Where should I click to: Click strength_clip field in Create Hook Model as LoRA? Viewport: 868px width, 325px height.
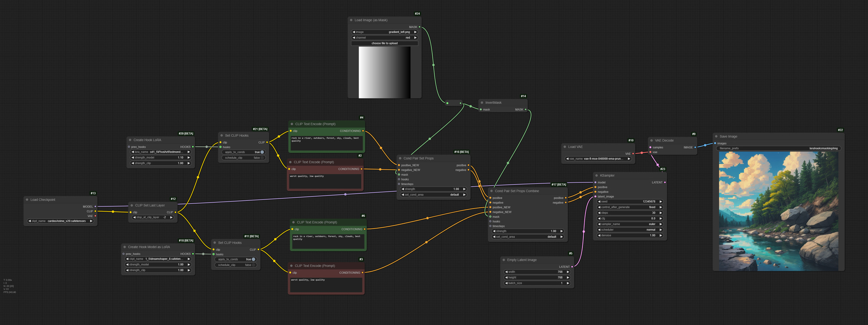158,270
